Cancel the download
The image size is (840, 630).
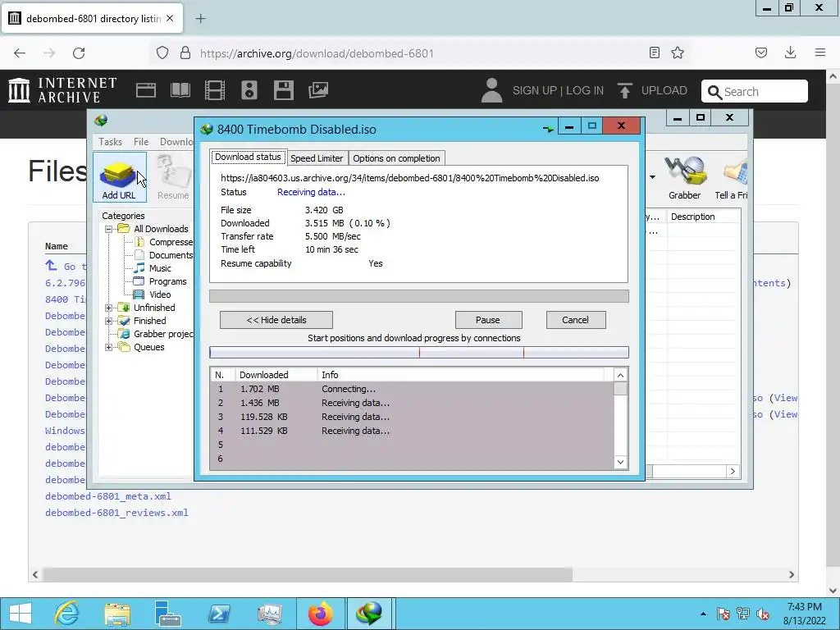tap(575, 320)
